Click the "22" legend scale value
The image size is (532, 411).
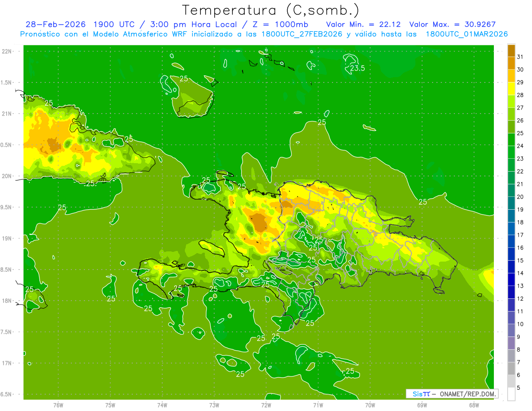coord(520,172)
